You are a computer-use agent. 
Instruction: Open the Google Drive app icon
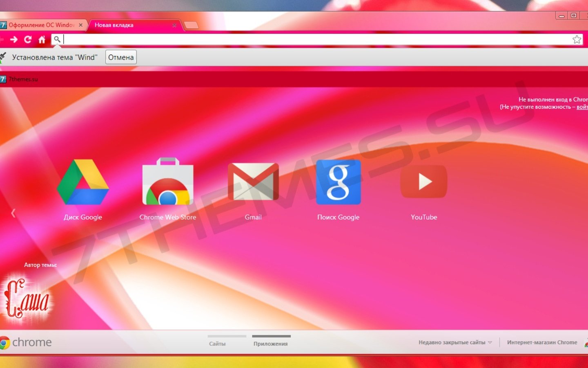83,182
